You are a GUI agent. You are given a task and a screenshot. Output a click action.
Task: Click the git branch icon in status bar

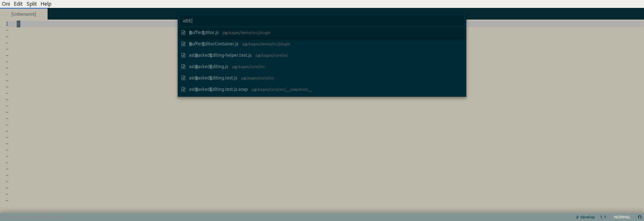(577, 217)
